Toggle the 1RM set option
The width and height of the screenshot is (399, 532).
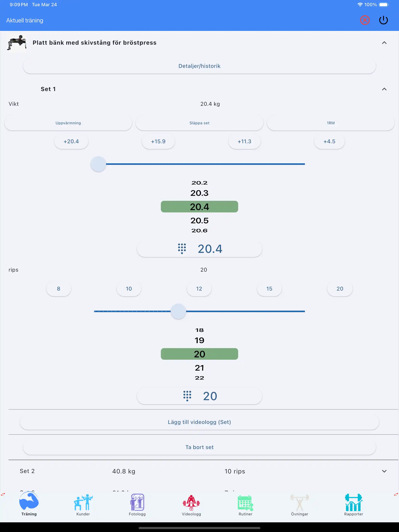click(330, 123)
